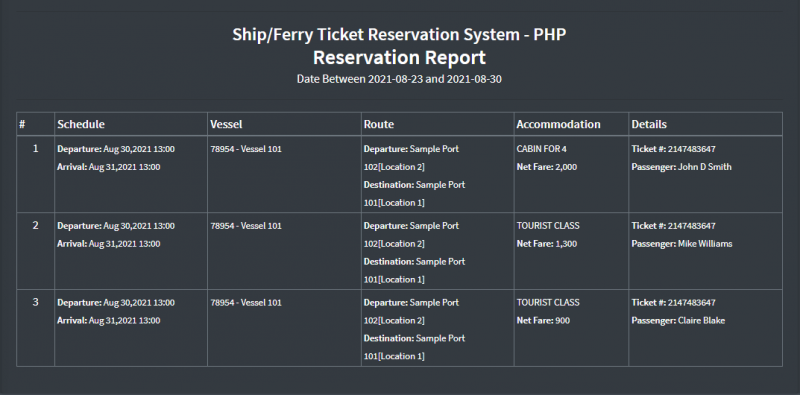The width and height of the screenshot is (800, 395).
Task: Click Passenger: Claire Blake
Action: pos(678,320)
